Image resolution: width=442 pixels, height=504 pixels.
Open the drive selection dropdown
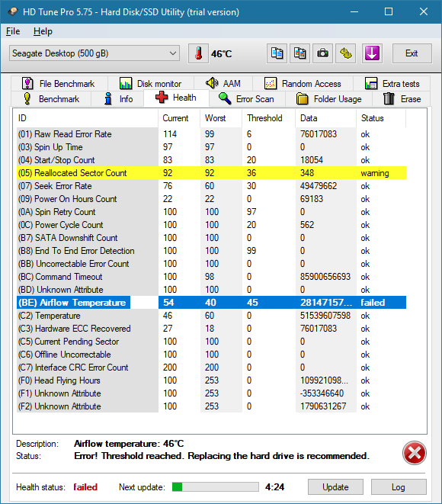(x=94, y=53)
